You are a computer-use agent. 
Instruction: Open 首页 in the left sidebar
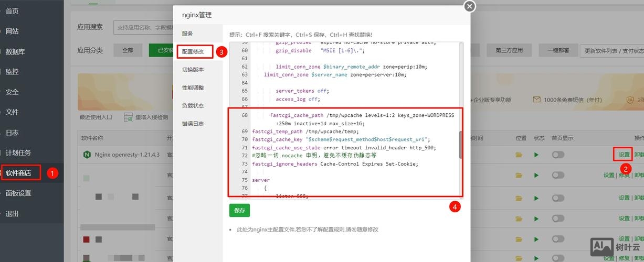pyautogui.click(x=12, y=11)
